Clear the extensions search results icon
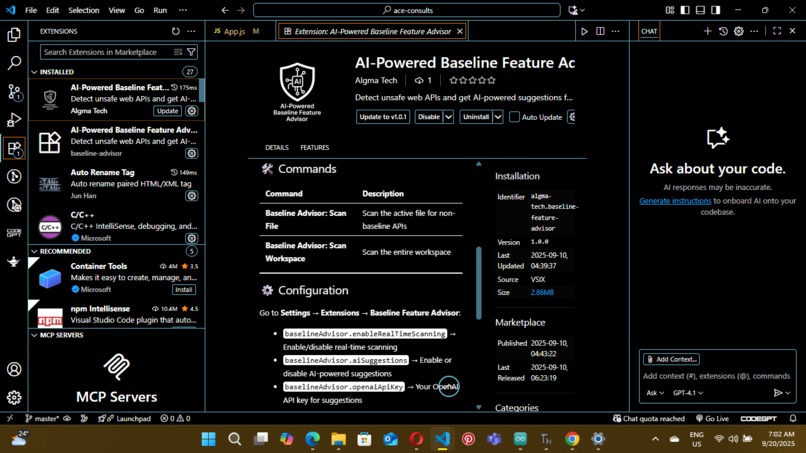Viewport: 806px width, 453px height. click(x=178, y=52)
